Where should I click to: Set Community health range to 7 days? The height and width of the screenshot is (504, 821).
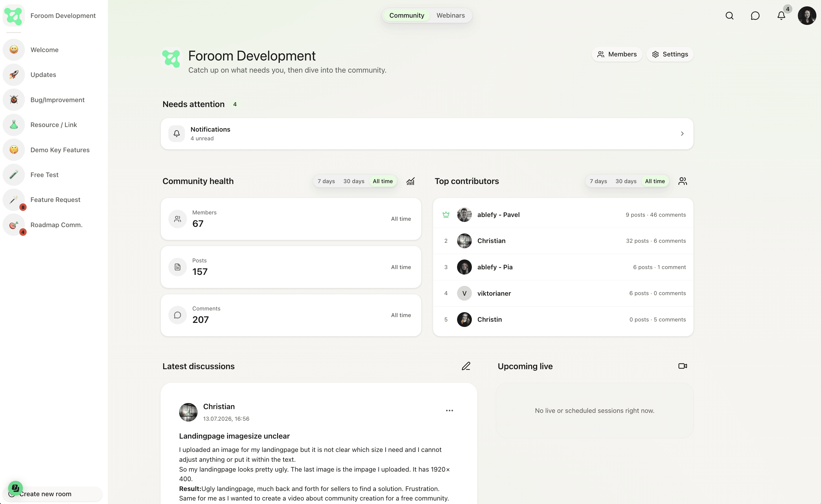pyautogui.click(x=326, y=181)
